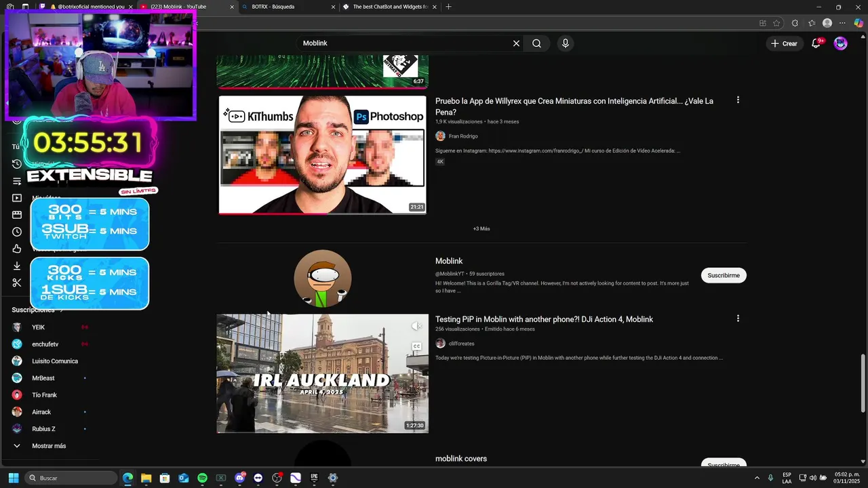Add page to browser favorites star
Screen dimensions: 868x488
pyautogui.click(x=776, y=23)
